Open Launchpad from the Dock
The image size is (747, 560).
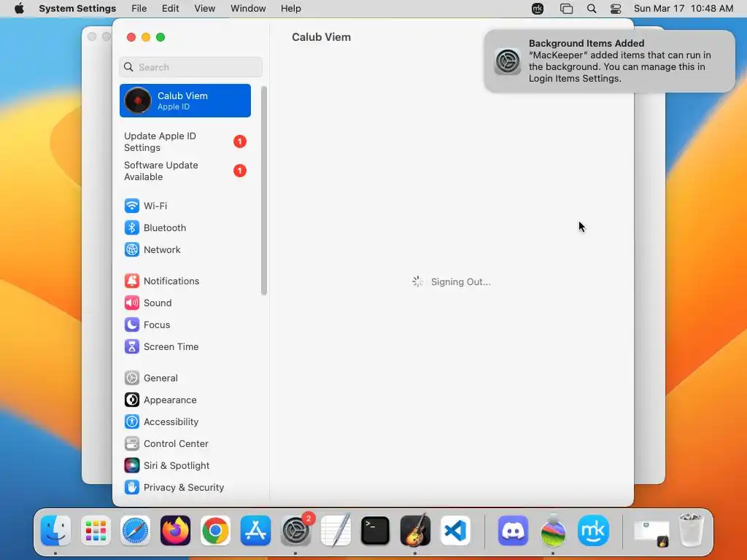[96, 530]
